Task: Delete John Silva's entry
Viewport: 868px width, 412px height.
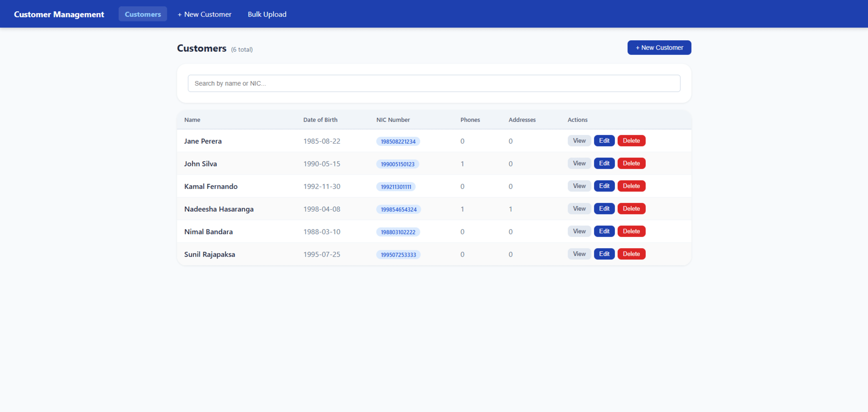Action: 631,163
